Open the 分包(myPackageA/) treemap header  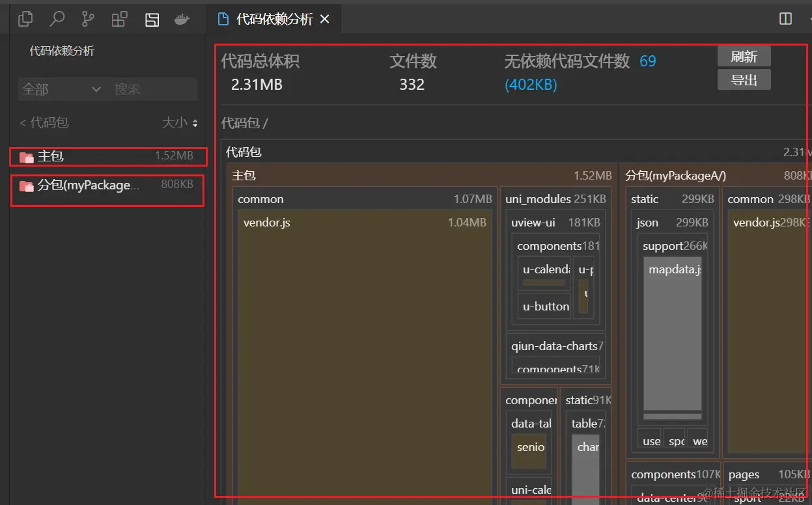pyautogui.click(x=715, y=176)
